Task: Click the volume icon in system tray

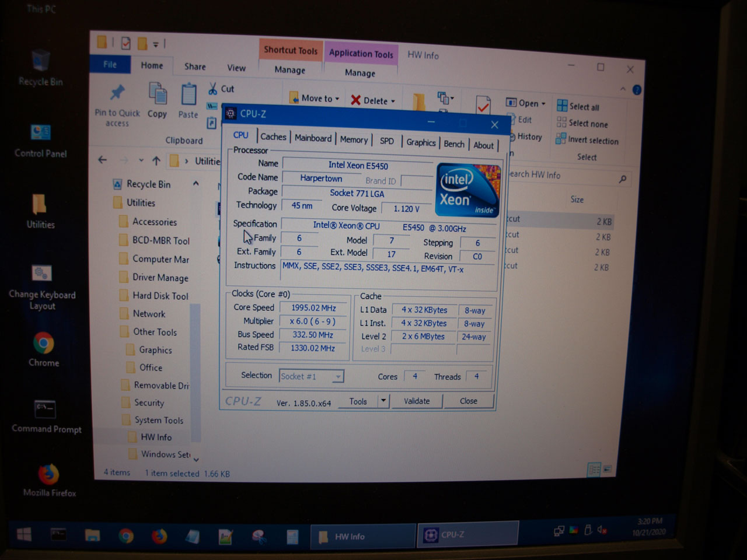Action: 602,530
